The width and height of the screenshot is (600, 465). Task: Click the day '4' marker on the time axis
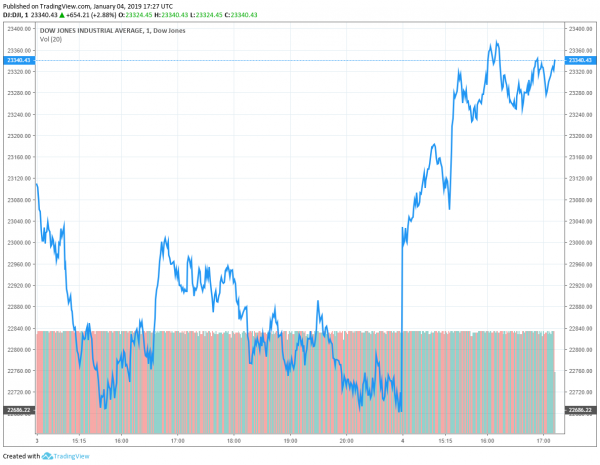[403, 441]
